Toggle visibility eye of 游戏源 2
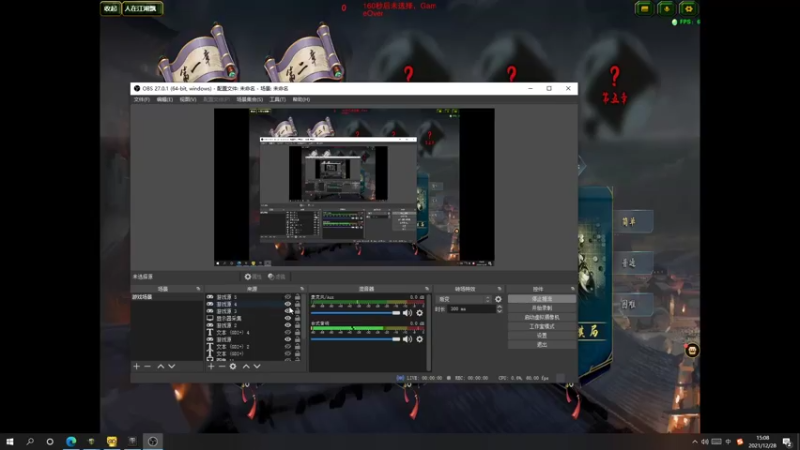 (x=288, y=325)
